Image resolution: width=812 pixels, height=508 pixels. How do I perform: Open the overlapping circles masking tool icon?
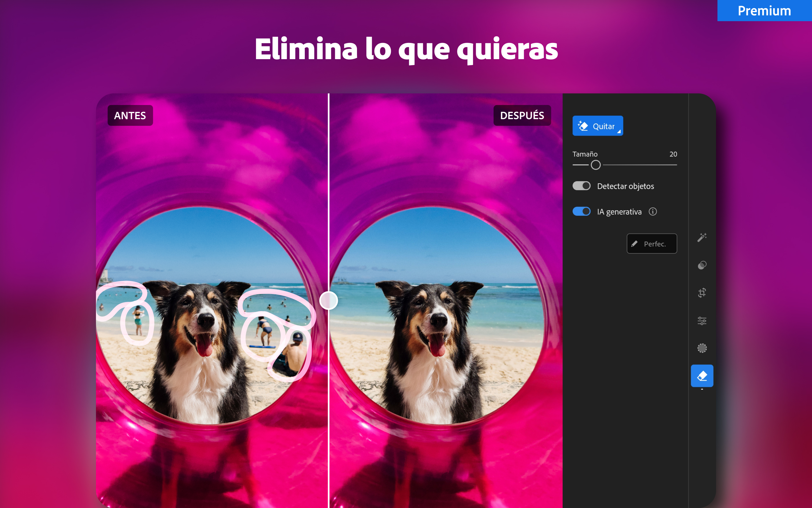pos(702,265)
